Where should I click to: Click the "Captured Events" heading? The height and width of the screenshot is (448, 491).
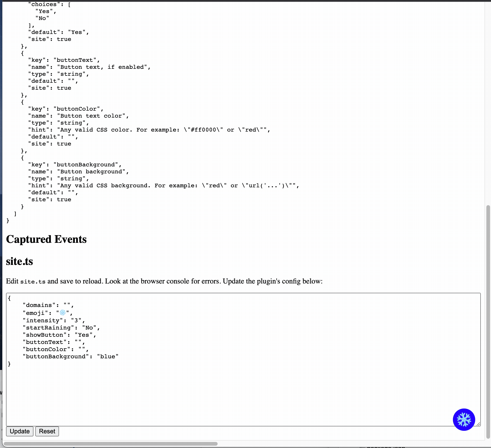46,239
